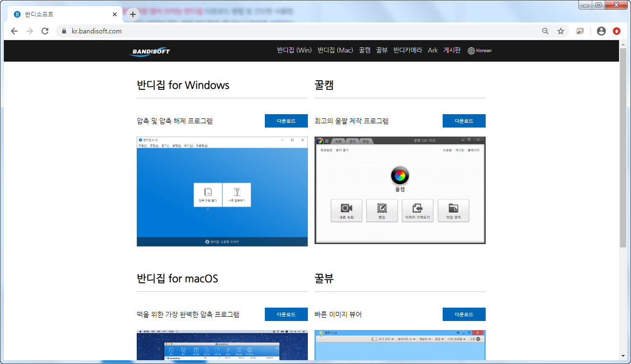Go forward in browser history
Image resolution: width=631 pixels, height=364 pixels.
[x=30, y=31]
